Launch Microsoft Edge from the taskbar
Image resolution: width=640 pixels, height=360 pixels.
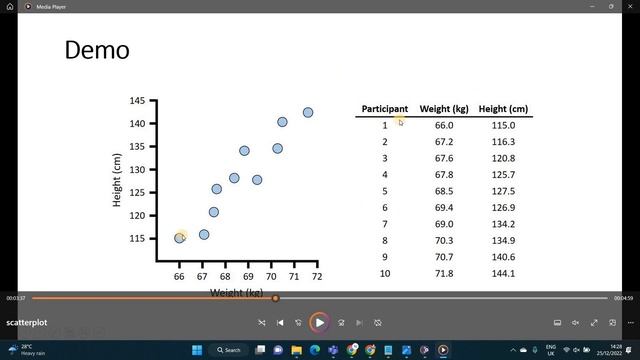click(x=315, y=350)
